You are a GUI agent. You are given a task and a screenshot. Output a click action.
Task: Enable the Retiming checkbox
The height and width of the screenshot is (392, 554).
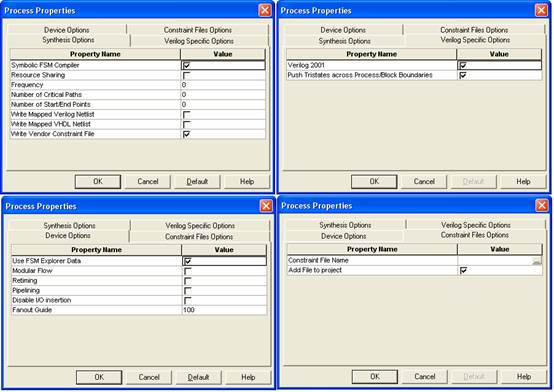[x=188, y=281]
